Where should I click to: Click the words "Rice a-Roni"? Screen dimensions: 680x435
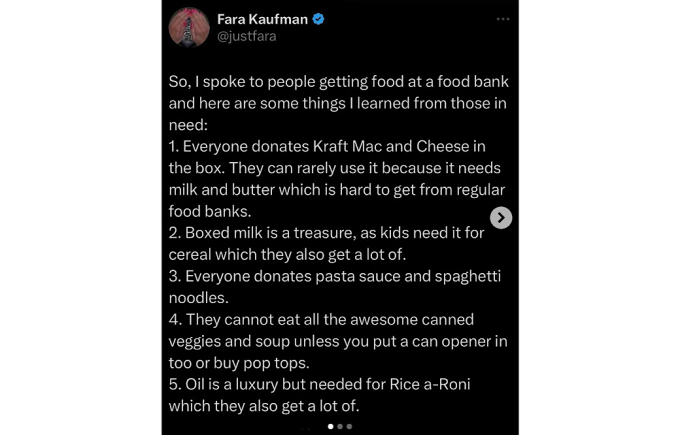470,385
